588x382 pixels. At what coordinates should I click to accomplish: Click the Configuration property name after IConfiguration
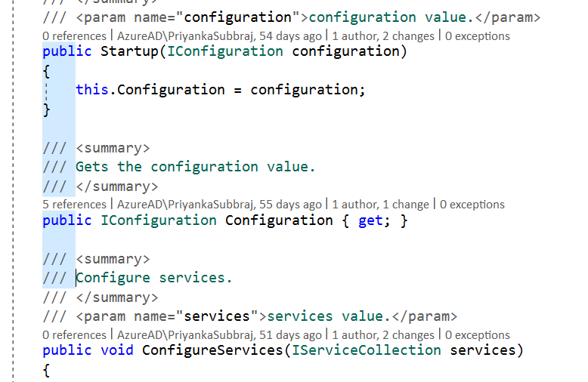[279, 220]
